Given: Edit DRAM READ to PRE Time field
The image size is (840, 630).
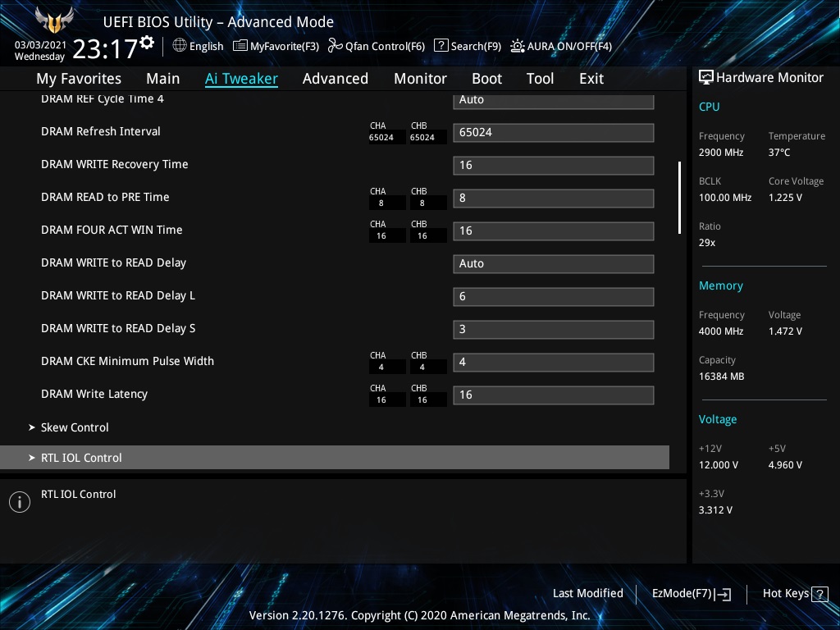Looking at the screenshot, I should tap(554, 198).
